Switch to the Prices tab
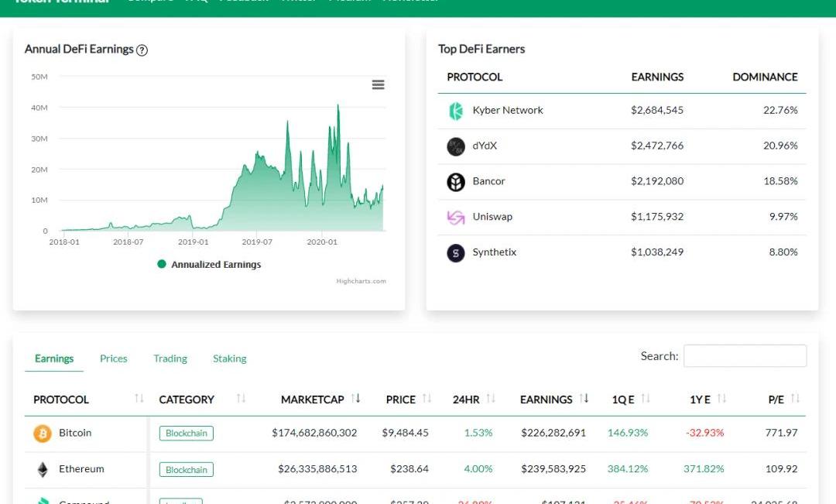This screenshot has height=504, width=836. coord(114,358)
